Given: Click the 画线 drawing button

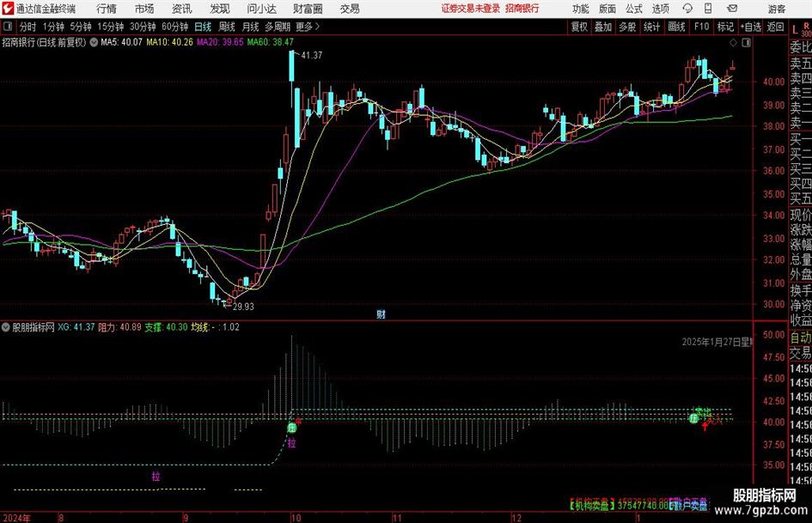Looking at the screenshot, I should click(x=676, y=27).
